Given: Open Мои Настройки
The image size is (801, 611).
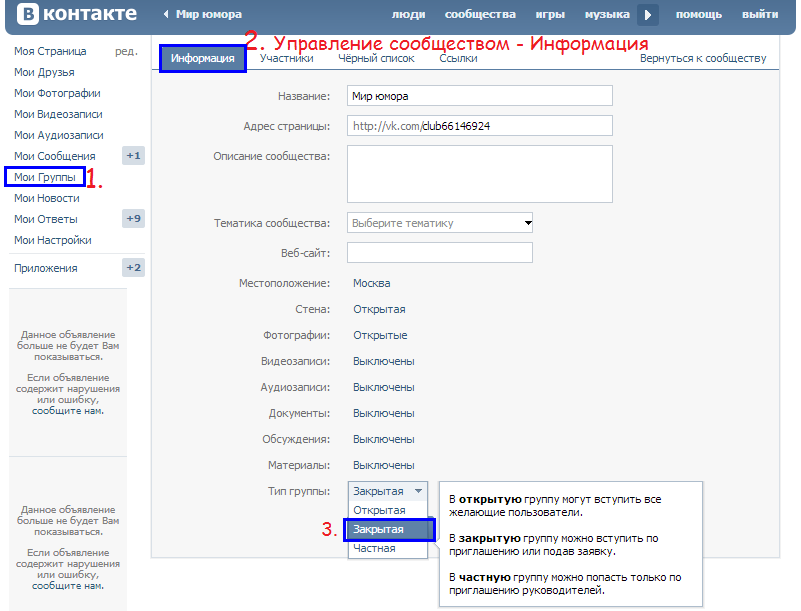Looking at the screenshot, I should [x=53, y=240].
